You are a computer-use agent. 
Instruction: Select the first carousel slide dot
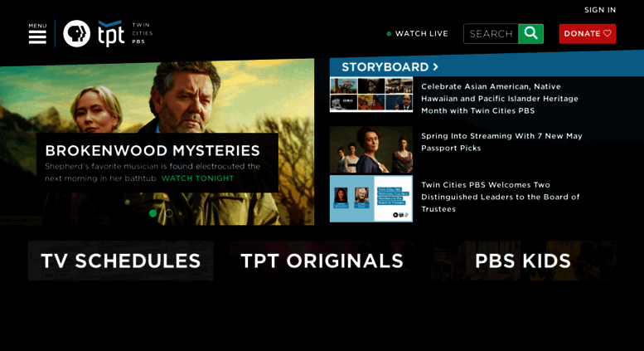coord(153,213)
